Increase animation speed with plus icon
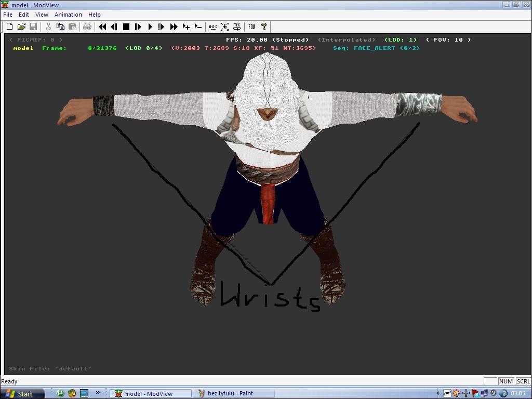Screen dimensions: 532x399 [x=186, y=26]
